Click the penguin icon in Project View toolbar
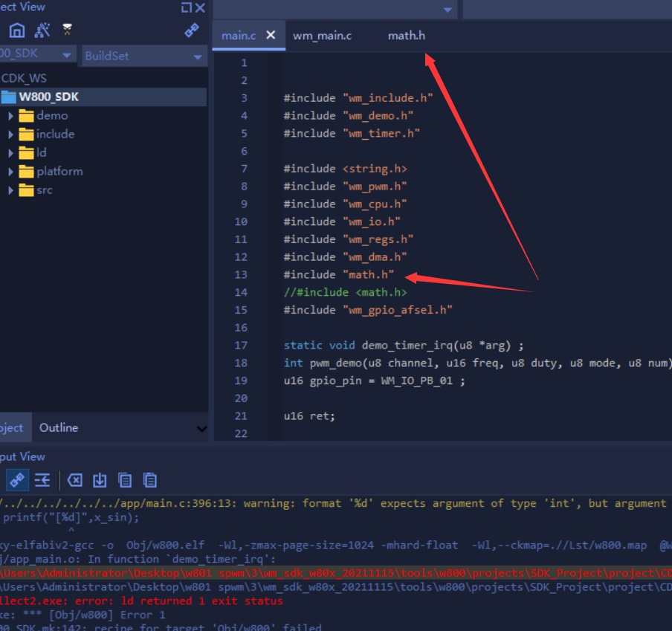The image size is (672, 631). pos(68,30)
